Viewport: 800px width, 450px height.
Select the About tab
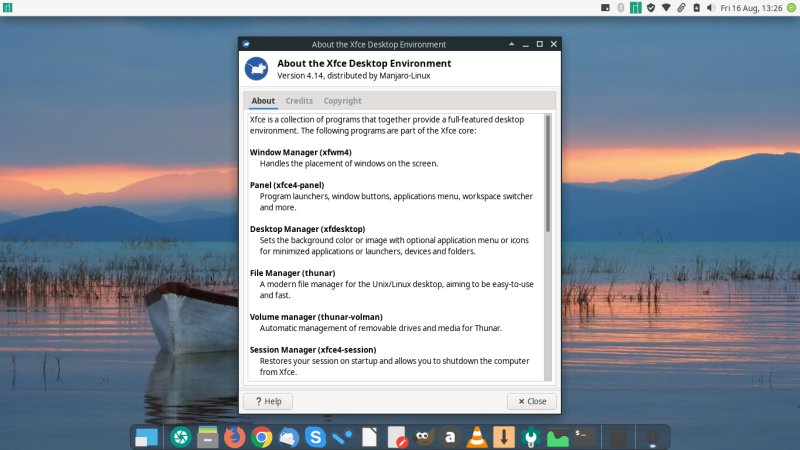coord(263,101)
